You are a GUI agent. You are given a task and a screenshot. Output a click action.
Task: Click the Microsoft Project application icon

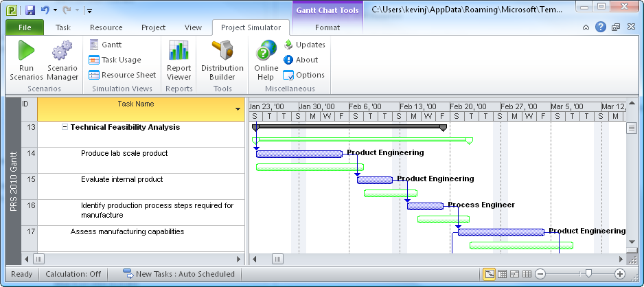click(x=13, y=10)
